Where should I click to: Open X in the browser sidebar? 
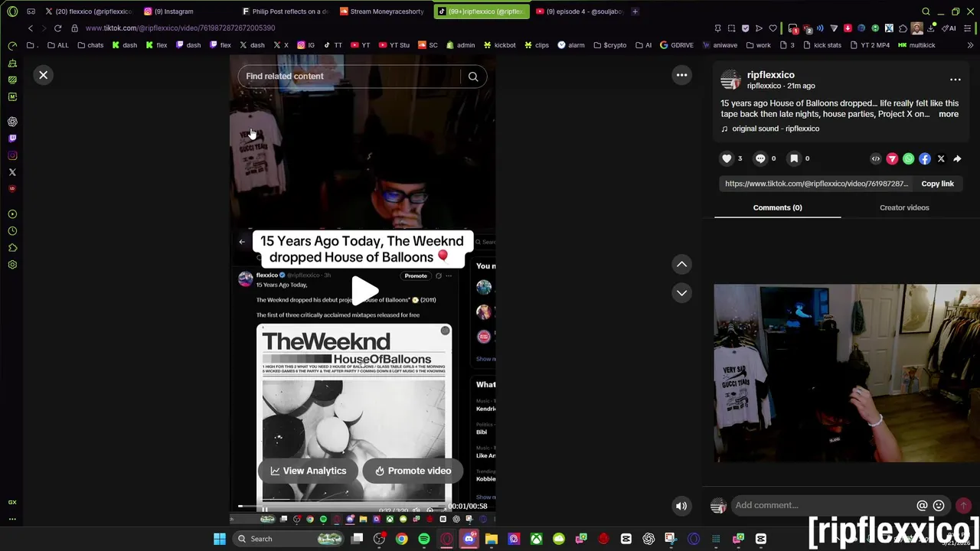(x=12, y=172)
